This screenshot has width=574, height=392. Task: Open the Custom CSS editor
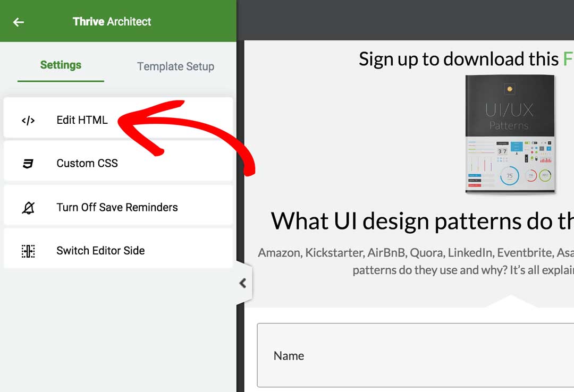click(87, 163)
